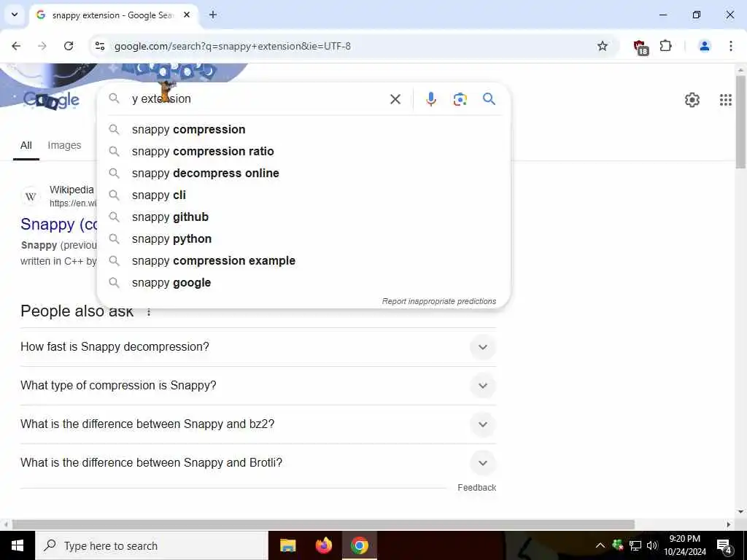Click the blue magnifier search button
747x560 pixels.
tap(489, 98)
